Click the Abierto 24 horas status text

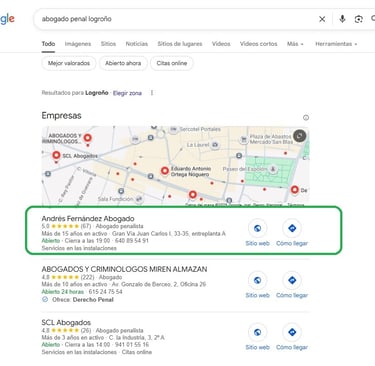point(63,292)
